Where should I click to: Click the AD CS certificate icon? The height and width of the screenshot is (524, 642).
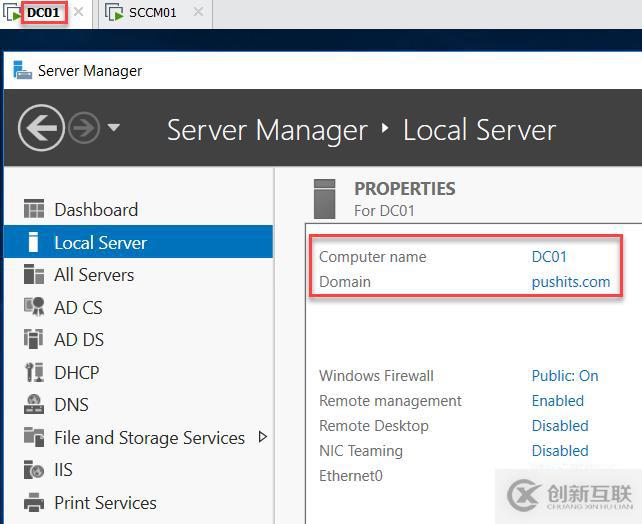pyautogui.click(x=34, y=307)
